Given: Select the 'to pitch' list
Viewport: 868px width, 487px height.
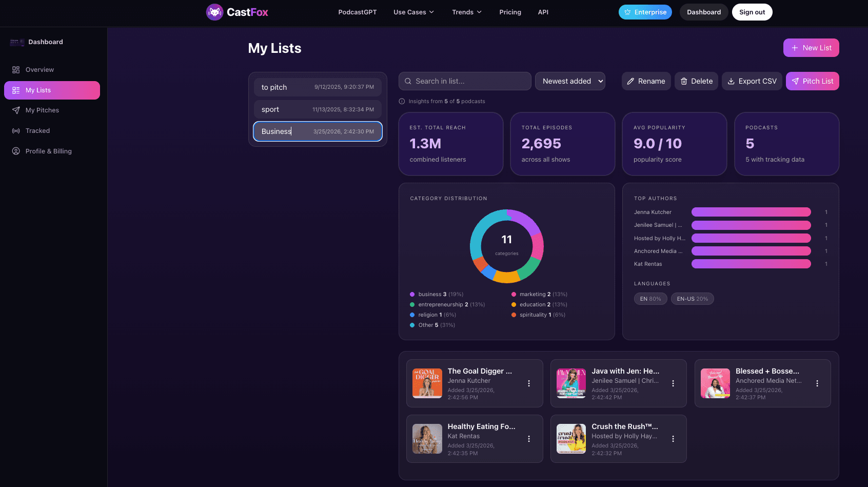Looking at the screenshot, I should point(318,87).
